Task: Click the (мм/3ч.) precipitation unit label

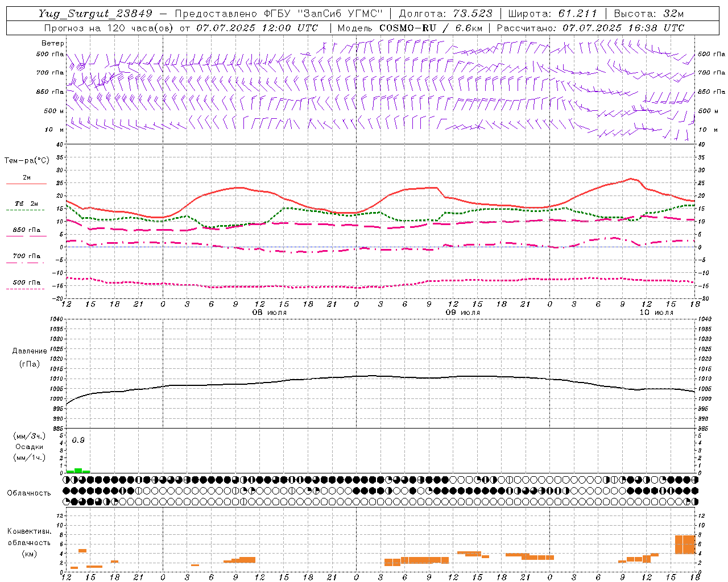Action: 30,436
